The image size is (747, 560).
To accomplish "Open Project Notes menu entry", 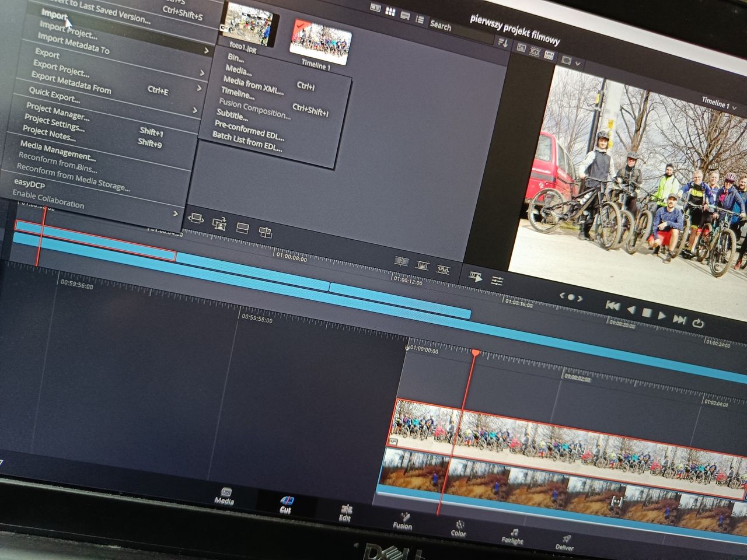I will click(49, 132).
